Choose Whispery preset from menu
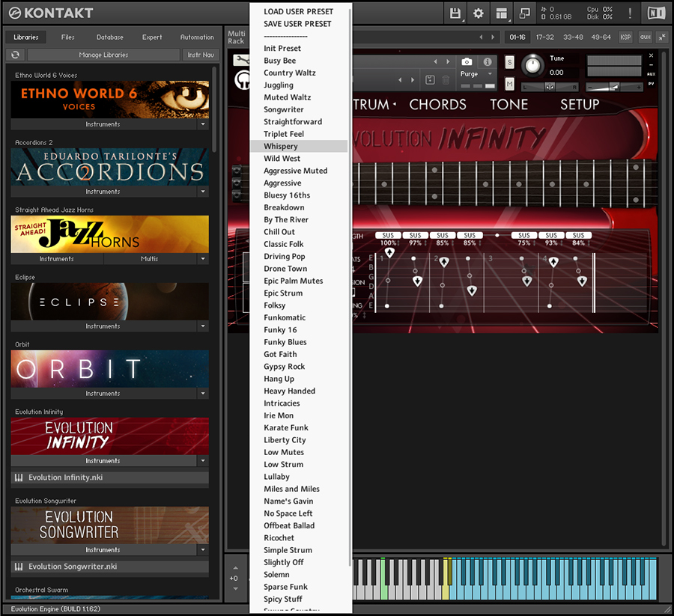The image size is (674, 616). pos(299,146)
